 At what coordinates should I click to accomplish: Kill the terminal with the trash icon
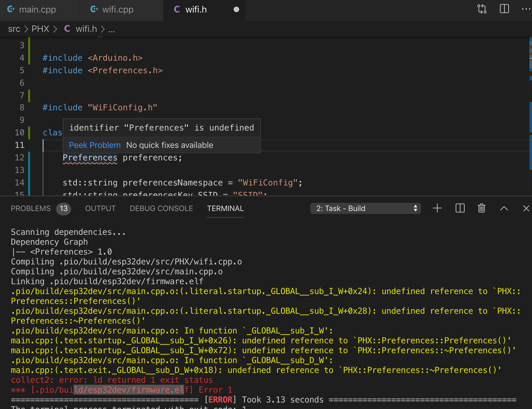[x=481, y=208]
